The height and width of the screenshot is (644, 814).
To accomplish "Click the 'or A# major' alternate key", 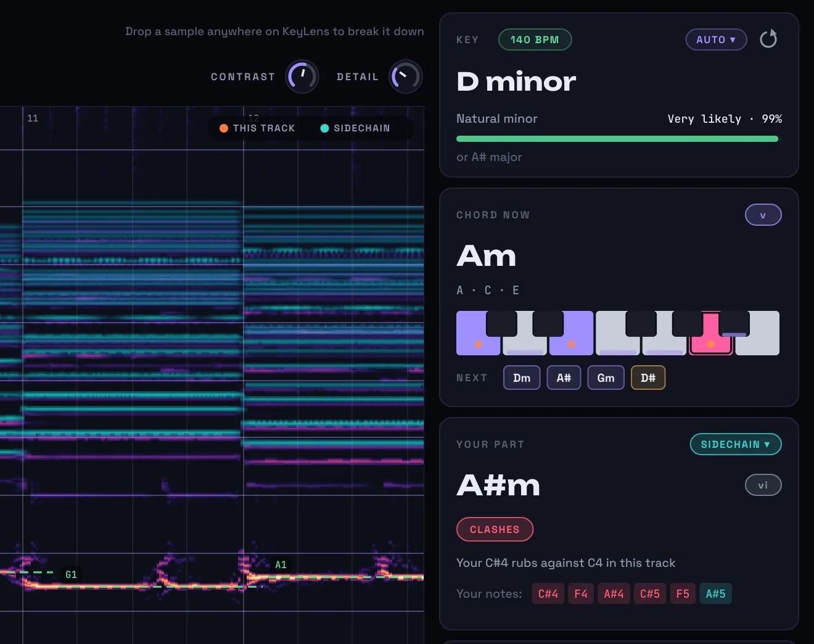I will [489, 157].
